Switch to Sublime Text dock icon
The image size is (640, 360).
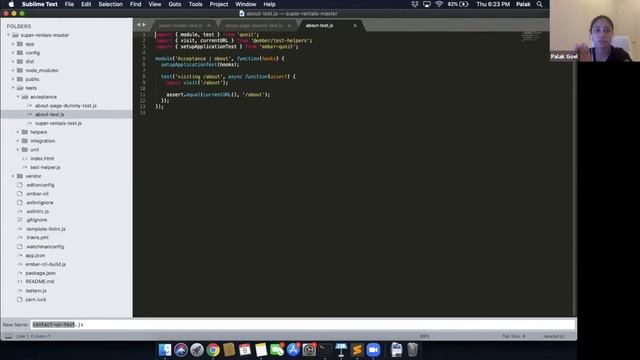coord(357,350)
